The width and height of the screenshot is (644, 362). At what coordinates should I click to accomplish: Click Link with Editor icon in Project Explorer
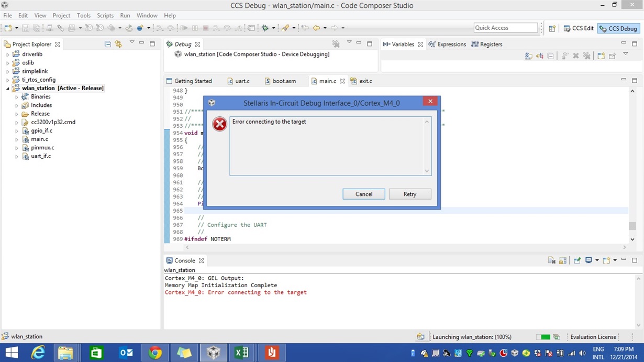pyautogui.click(x=118, y=44)
